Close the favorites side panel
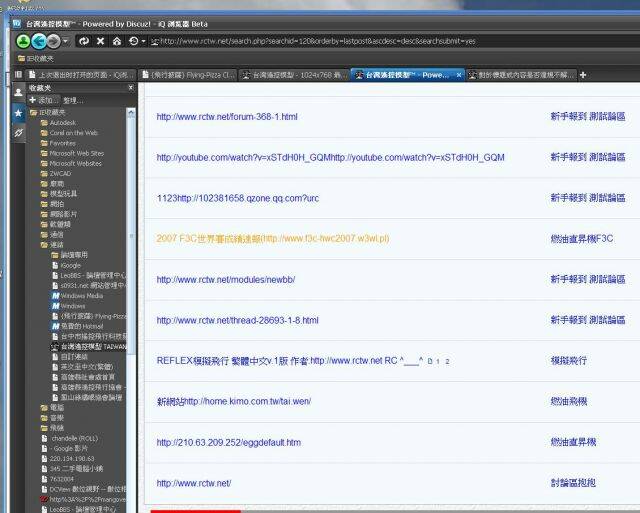Image resolution: width=640 pixels, height=513 pixels. [131, 87]
